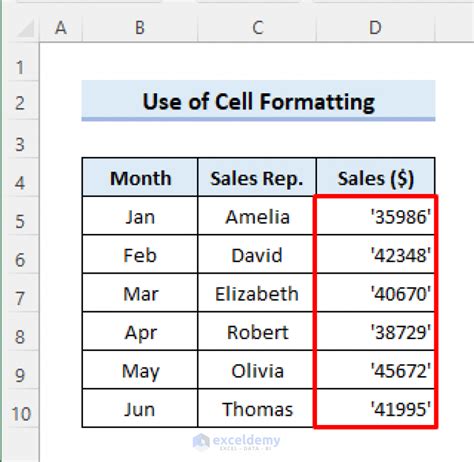This screenshot has width=474, height=462.
Task: Select the cell containing 'Thomas'
Action: click(x=257, y=408)
